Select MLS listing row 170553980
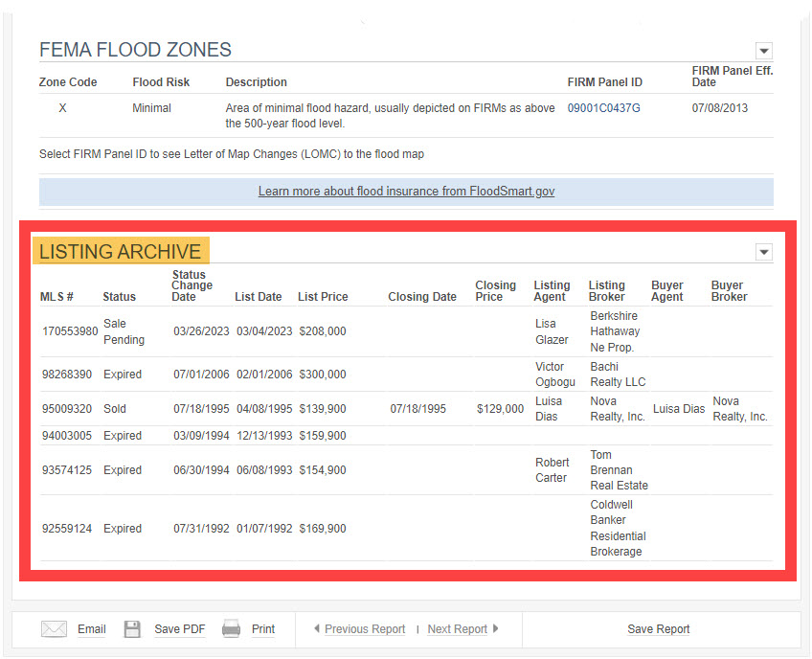The height and width of the screenshot is (659, 812). click(407, 331)
